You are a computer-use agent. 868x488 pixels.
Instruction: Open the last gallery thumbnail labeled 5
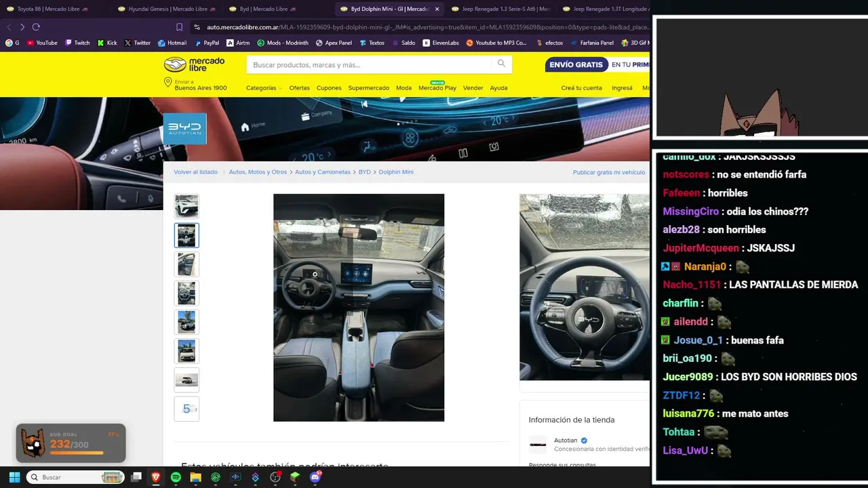186,409
